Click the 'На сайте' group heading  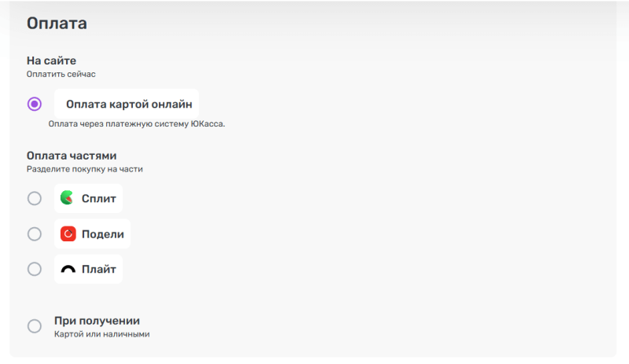point(52,61)
